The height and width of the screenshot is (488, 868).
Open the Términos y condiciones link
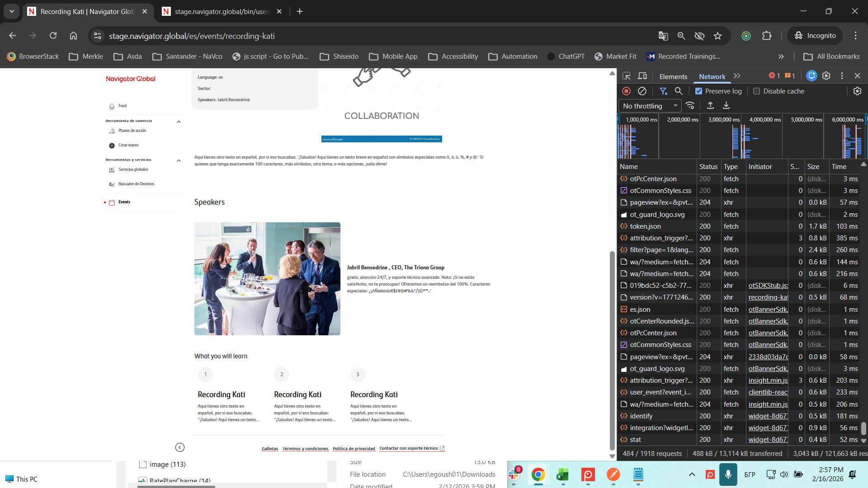click(305, 449)
